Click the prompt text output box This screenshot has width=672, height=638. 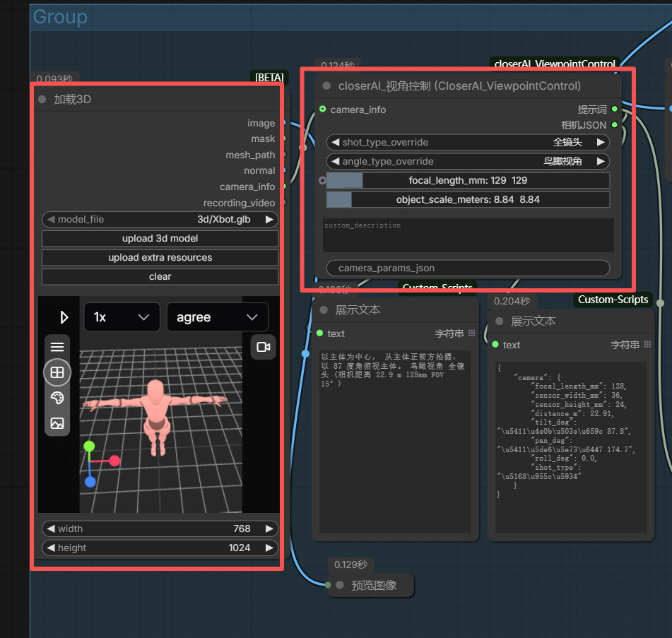[x=395, y=442]
